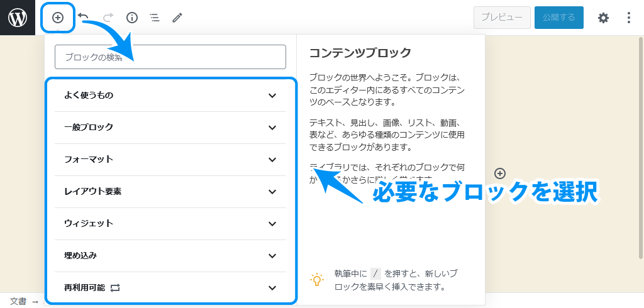Expand the よく使うもの section
644x308 pixels.
(x=170, y=96)
